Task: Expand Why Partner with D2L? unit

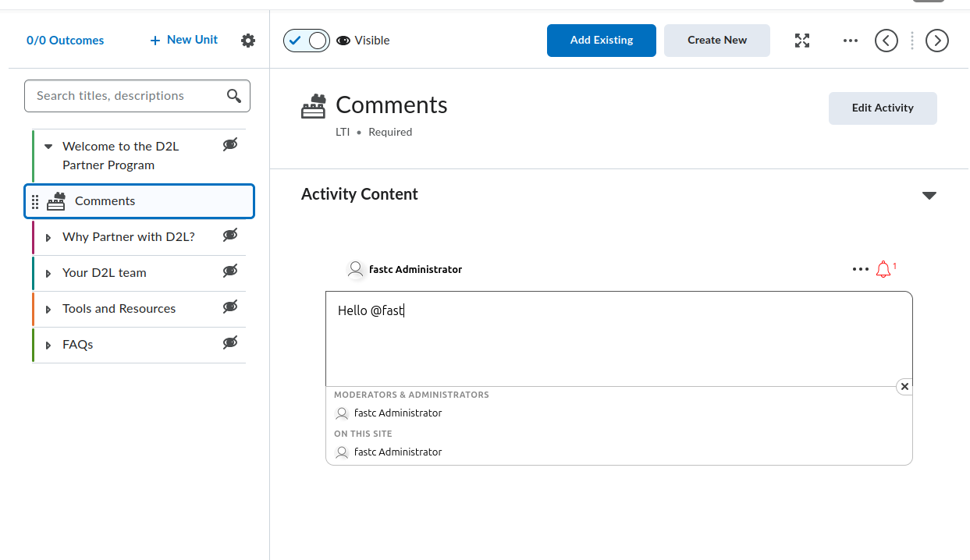Action: pyautogui.click(x=48, y=237)
